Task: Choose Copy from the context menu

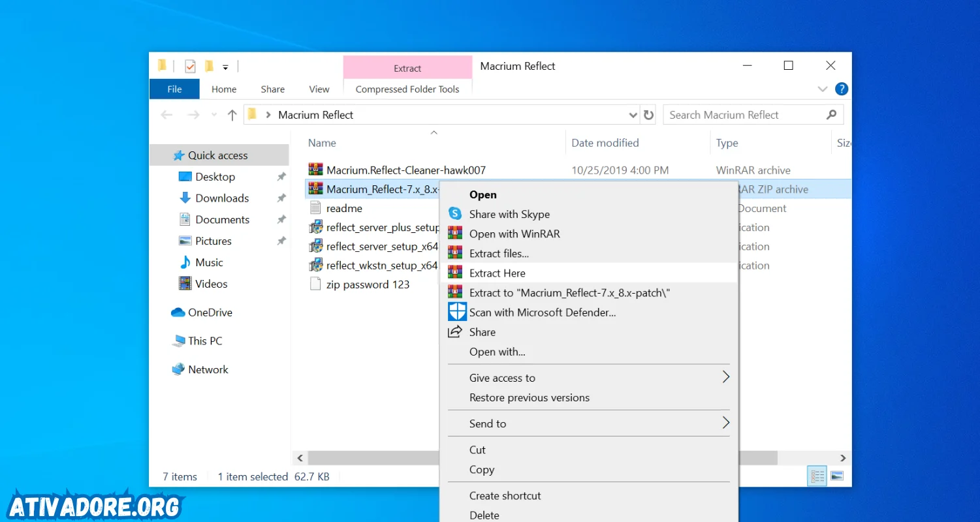Action: tap(590, 469)
